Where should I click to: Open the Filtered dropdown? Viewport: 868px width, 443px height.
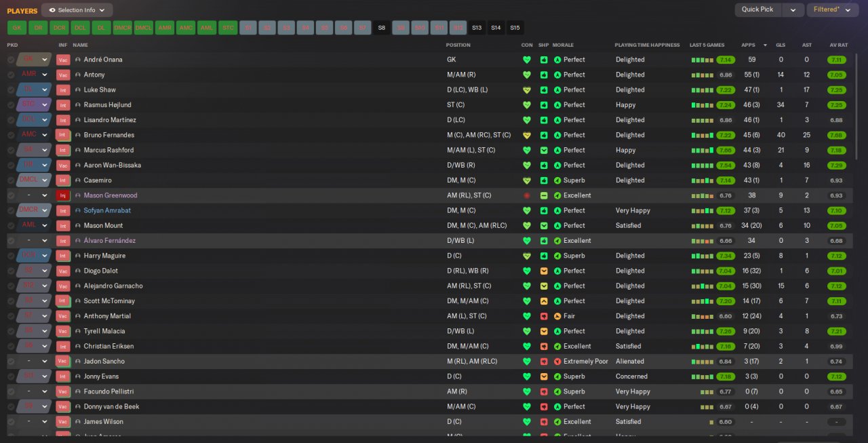[833, 9]
